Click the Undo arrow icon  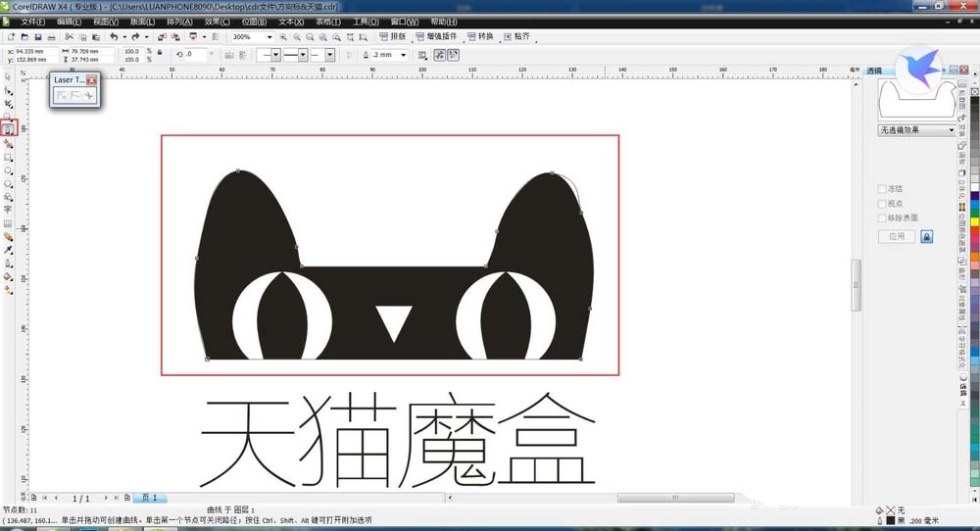(x=114, y=37)
